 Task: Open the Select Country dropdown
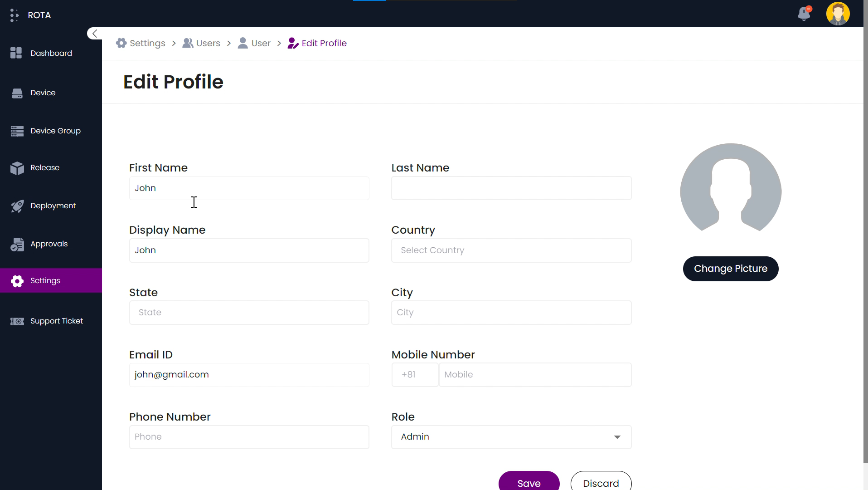point(511,250)
